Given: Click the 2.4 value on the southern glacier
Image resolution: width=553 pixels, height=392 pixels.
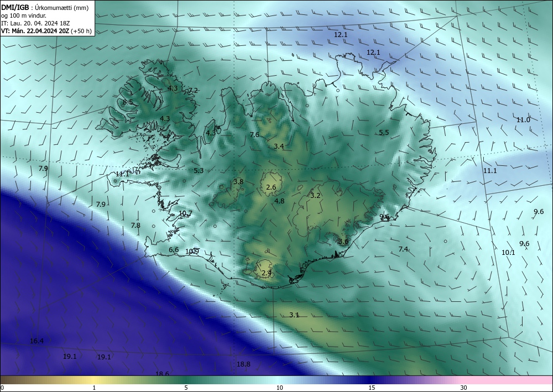Looking at the screenshot, I should 267,273.
